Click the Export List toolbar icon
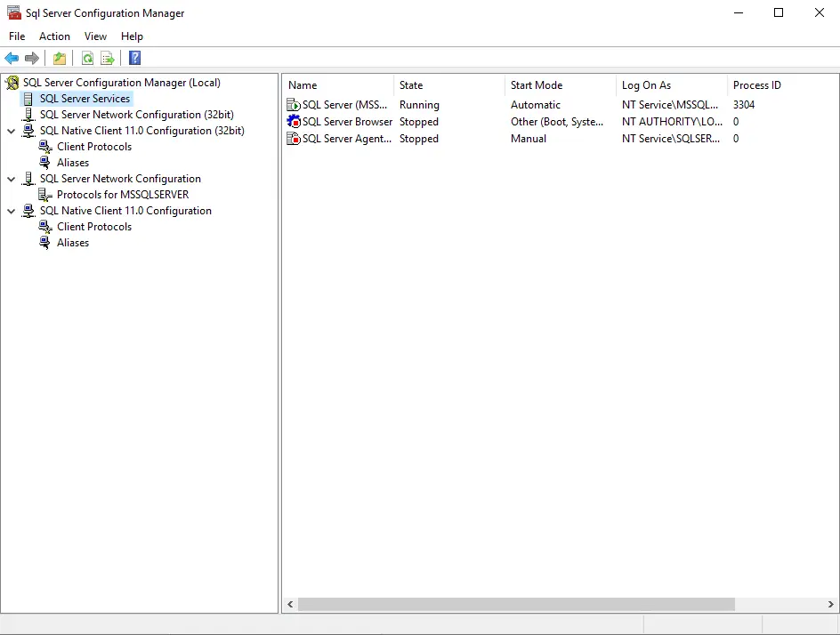840x635 pixels. [108, 58]
